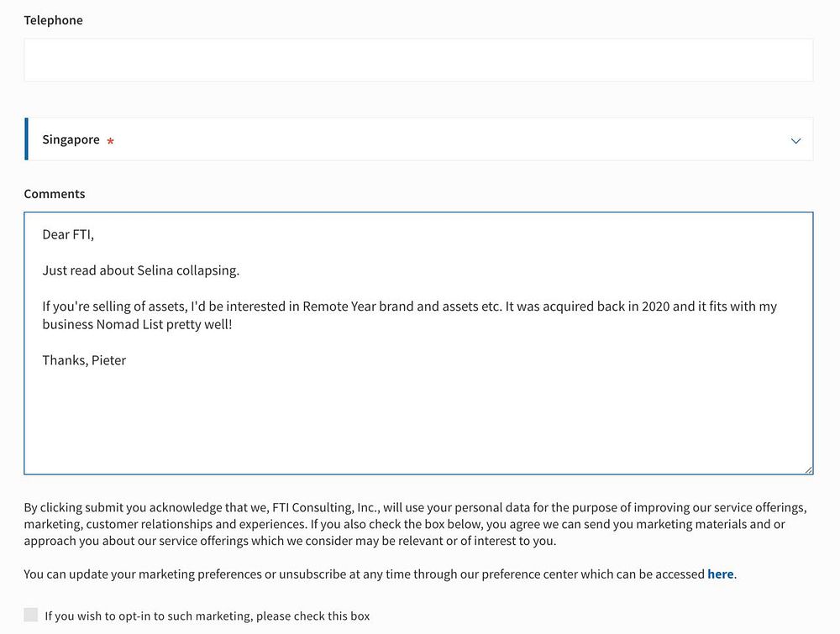840x634 pixels.
Task: Click the Telephone field label
Action: pos(53,20)
